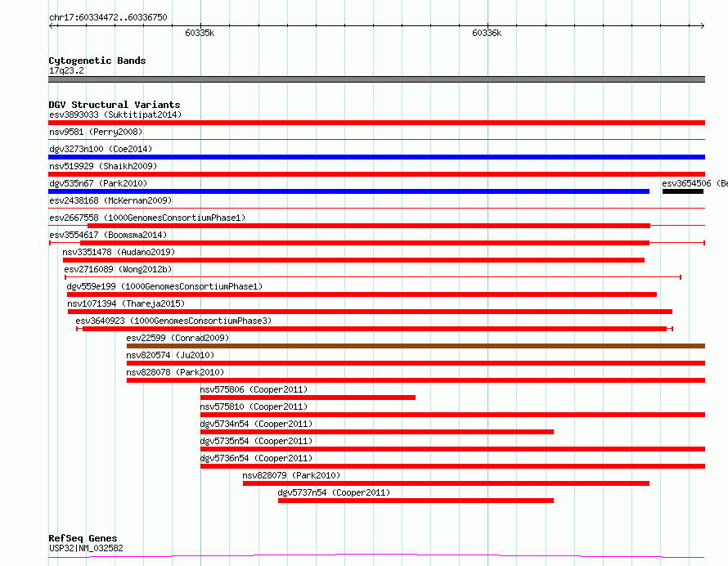This screenshot has width=728, height=566.
Task: Select dgv5737n54 (Cooper2011) label
Action: (x=334, y=492)
